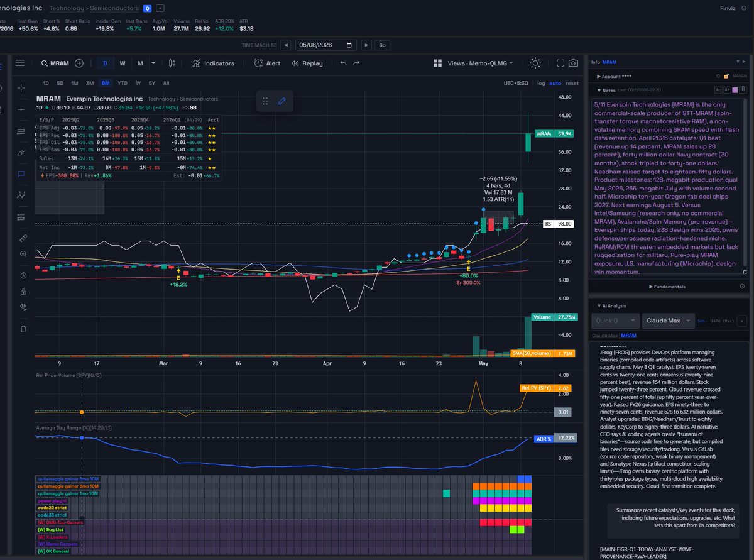
Task: Toggle auto scale on price axis
Action: tap(555, 83)
